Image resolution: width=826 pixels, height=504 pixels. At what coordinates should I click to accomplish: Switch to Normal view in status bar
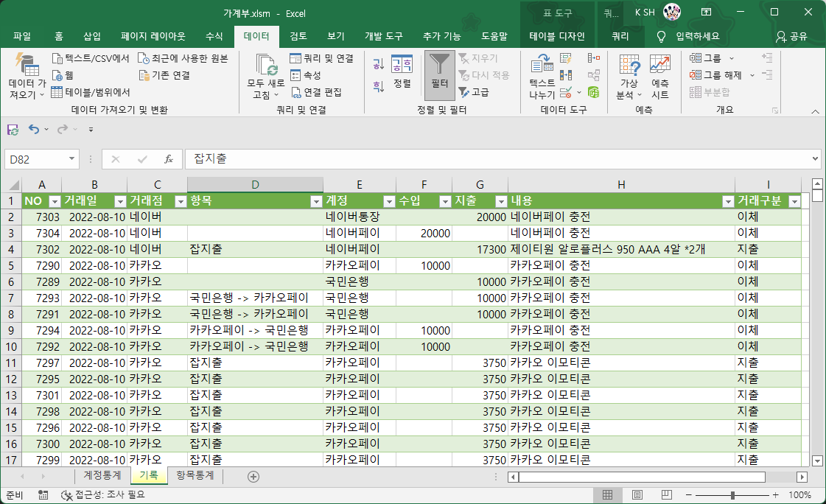(607, 495)
